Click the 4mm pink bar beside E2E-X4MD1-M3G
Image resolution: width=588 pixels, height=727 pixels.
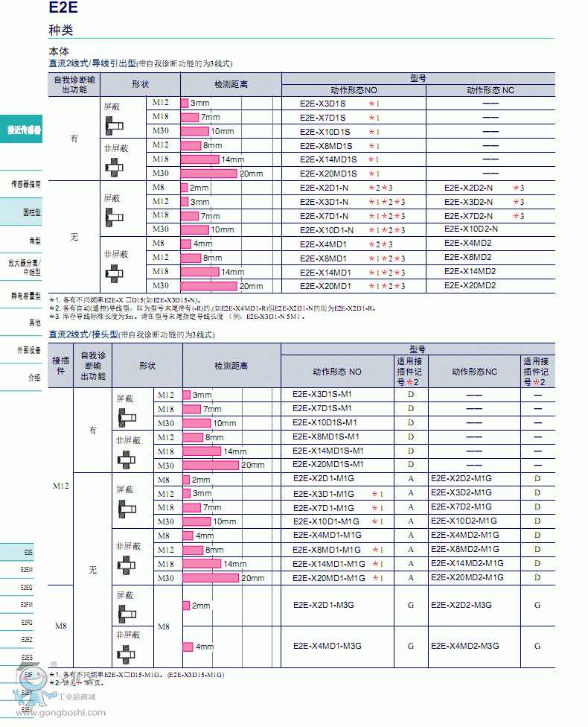[x=188, y=647]
